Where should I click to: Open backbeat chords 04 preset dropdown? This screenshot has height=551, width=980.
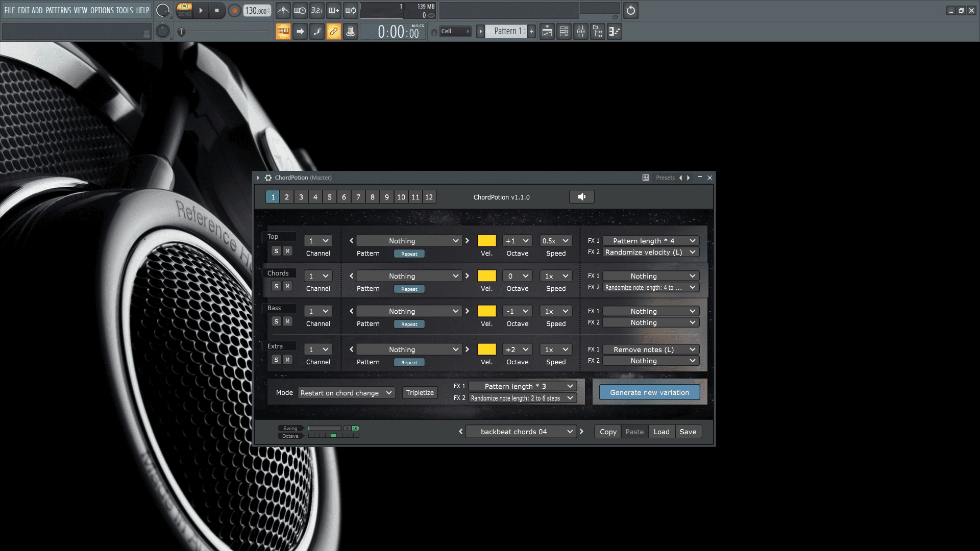[x=521, y=432]
